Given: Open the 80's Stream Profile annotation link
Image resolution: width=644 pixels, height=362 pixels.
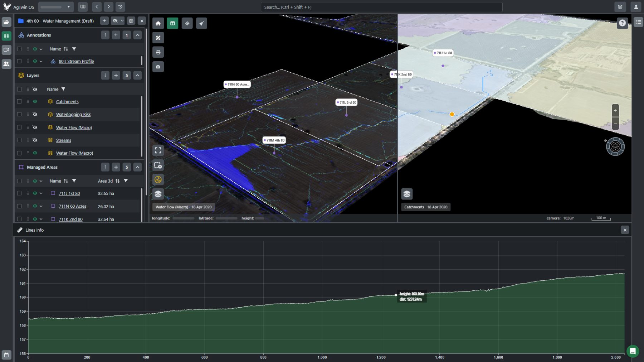Looking at the screenshot, I should point(76,61).
